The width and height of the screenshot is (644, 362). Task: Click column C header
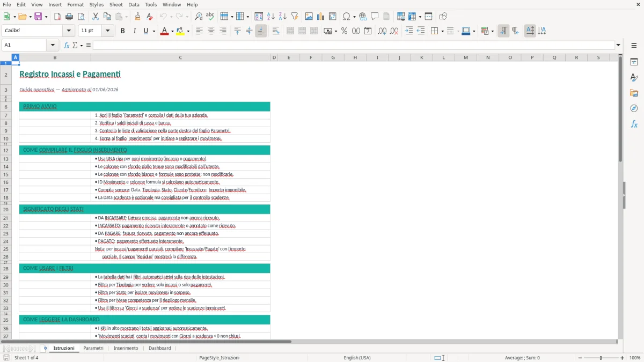click(x=180, y=57)
